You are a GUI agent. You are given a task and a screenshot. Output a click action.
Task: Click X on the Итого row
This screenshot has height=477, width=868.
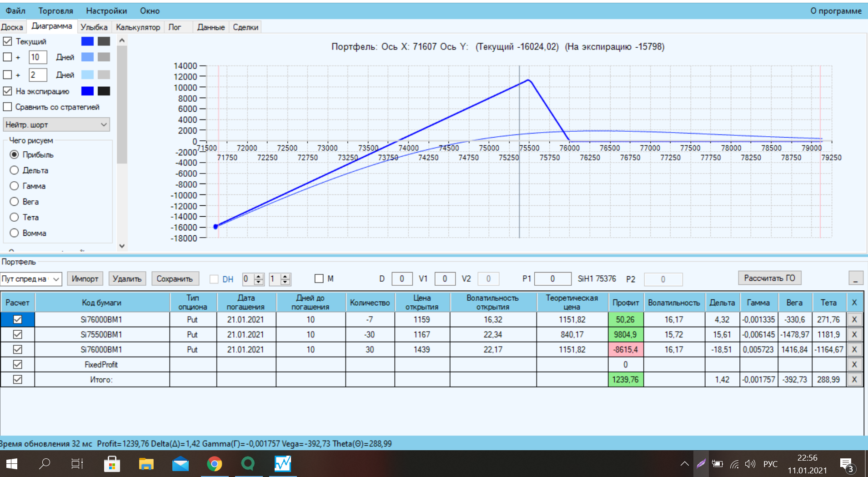854,380
